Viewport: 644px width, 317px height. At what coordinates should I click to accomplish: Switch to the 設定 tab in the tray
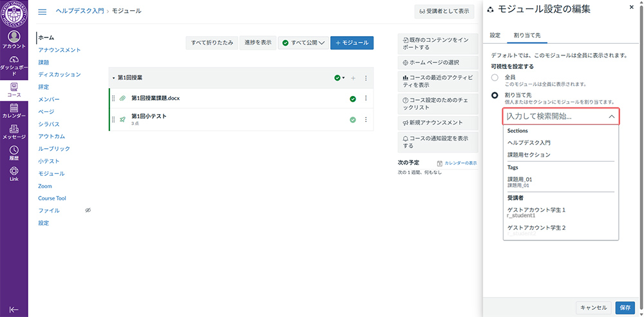pyautogui.click(x=495, y=35)
